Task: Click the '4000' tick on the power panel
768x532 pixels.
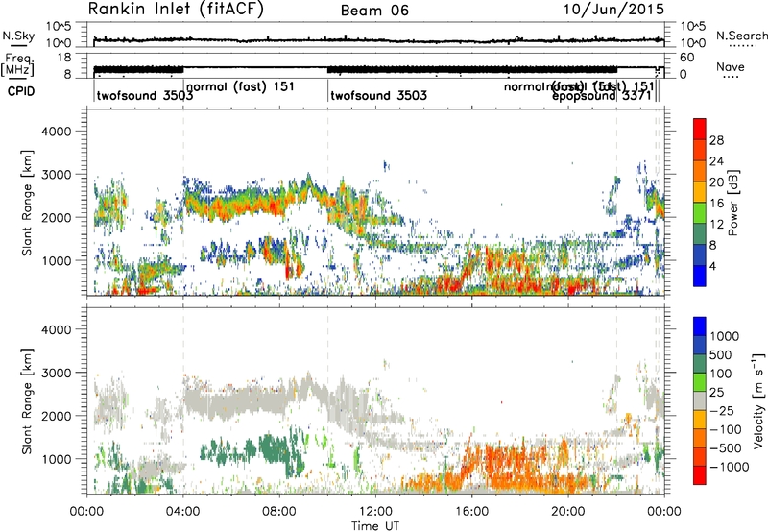Action: [x=56, y=132]
